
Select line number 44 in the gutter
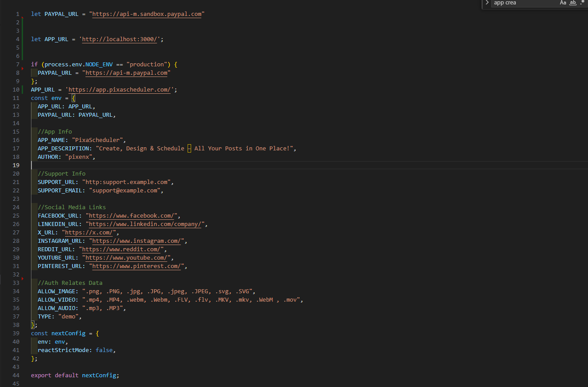coord(15,375)
